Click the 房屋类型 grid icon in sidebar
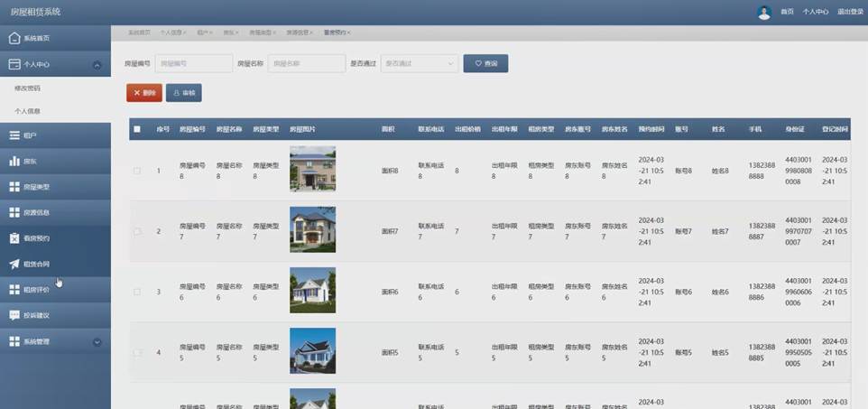This screenshot has width=868, height=409. 14,187
